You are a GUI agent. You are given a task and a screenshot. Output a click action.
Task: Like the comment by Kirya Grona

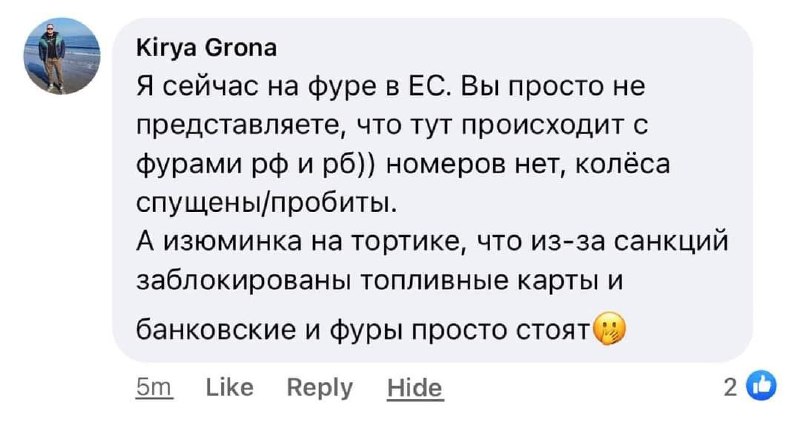[x=229, y=387]
